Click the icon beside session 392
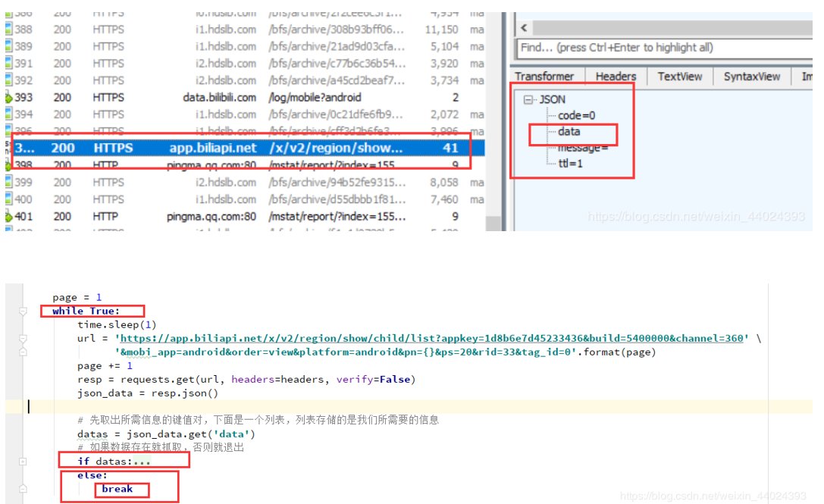The height and width of the screenshot is (504, 824). click(8, 80)
